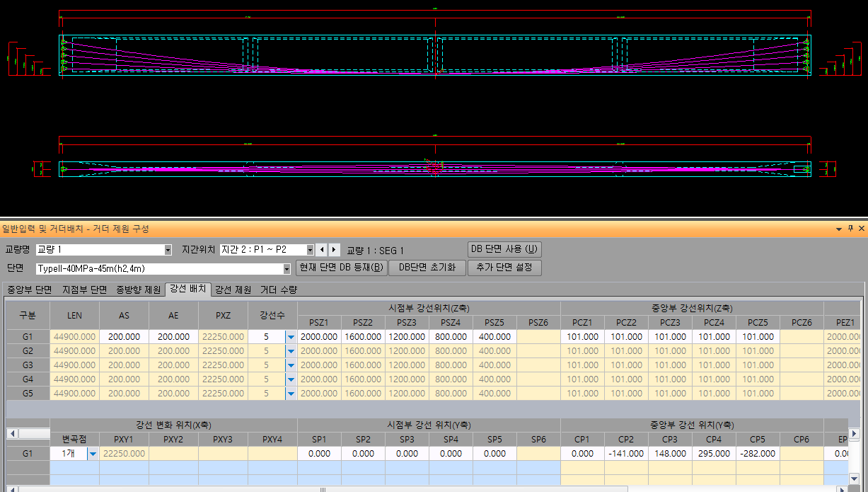Image resolution: width=868 pixels, height=492 pixels.
Task: Open 강선수 dropdown for row G1
Action: [x=291, y=337]
